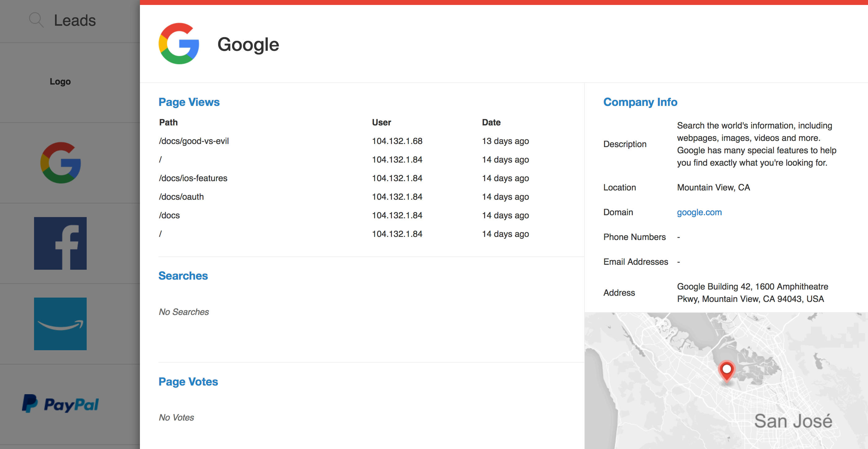868x449 pixels.
Task: Click user IP 104.132.1.68
Action: point(397,141)
